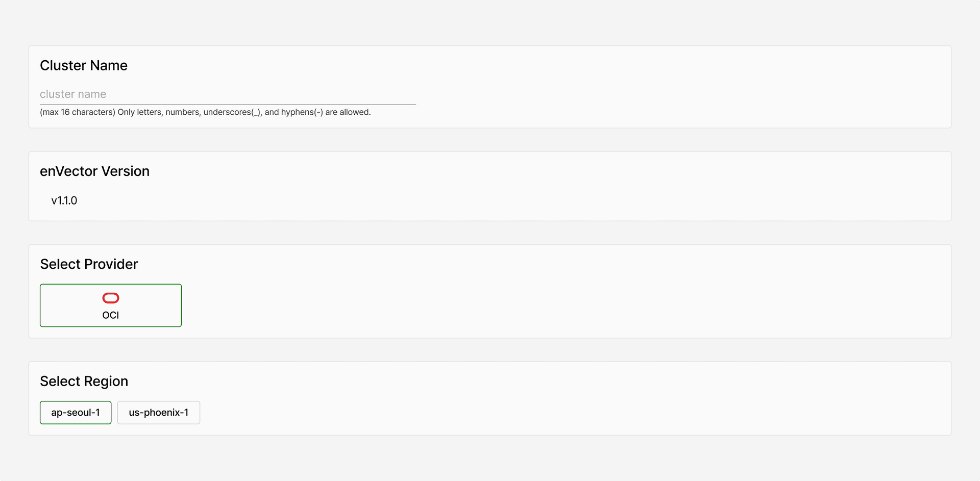Click the OCI text under the Oracle icon

pyautogui.click(x=110, y=315)
